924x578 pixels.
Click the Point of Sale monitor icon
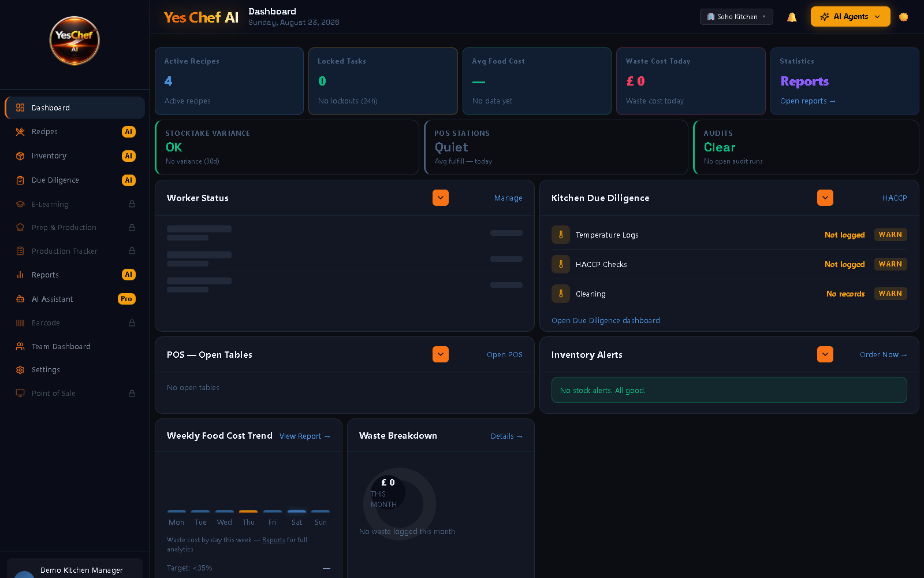tap(20, 393)
